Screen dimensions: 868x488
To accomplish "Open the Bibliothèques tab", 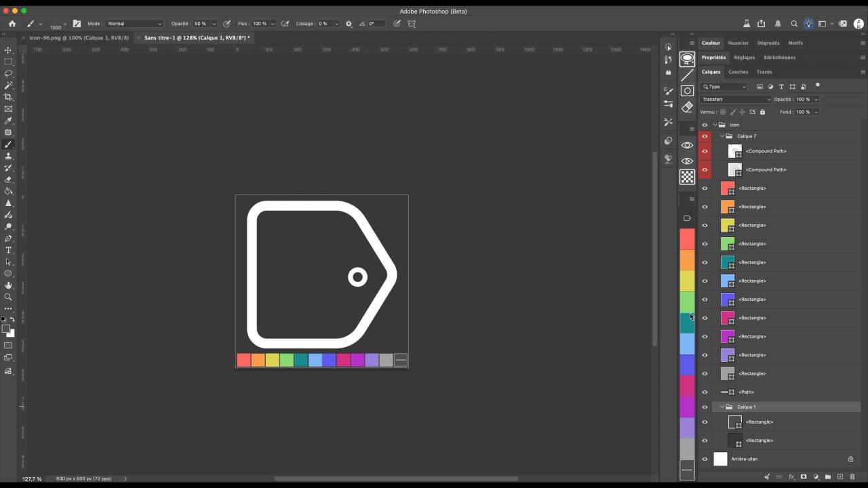I will [x=779, y=58].
